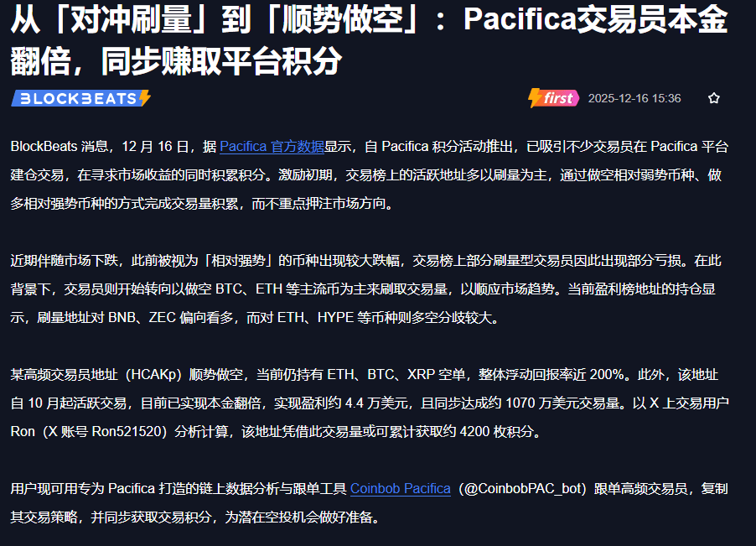The image size is (756, 546).
Task: Click the text "整体浮动回报率近 200%"
Action: click(551, 375)
